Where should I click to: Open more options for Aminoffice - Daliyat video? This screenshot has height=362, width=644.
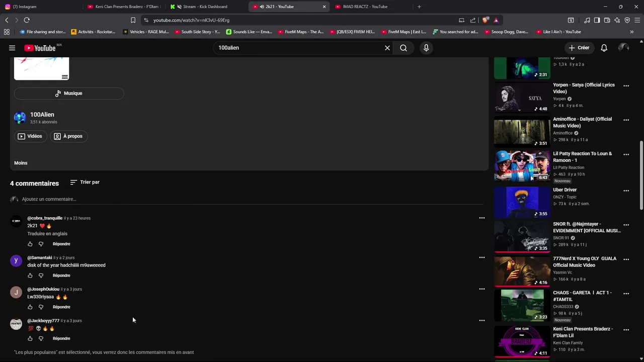626,120
